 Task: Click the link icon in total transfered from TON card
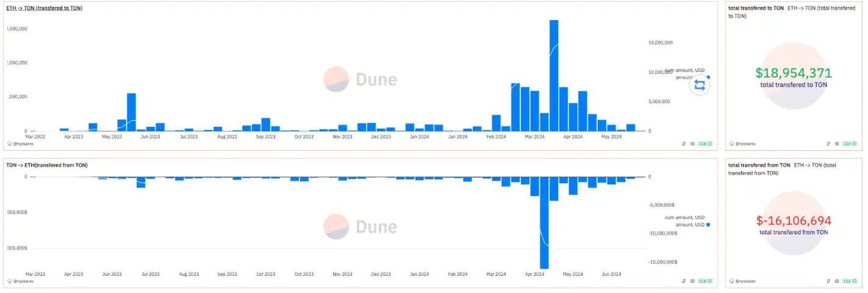click(x=829, y=281)
